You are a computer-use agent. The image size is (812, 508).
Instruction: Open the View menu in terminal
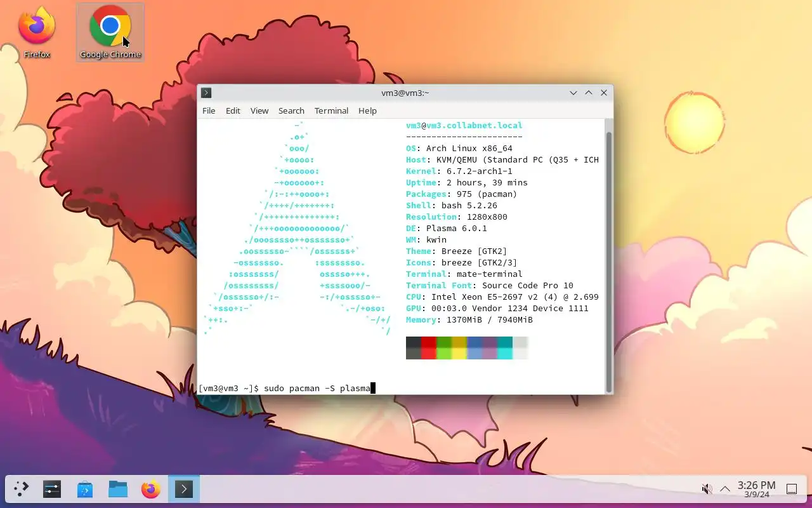[x=259, y=110]
